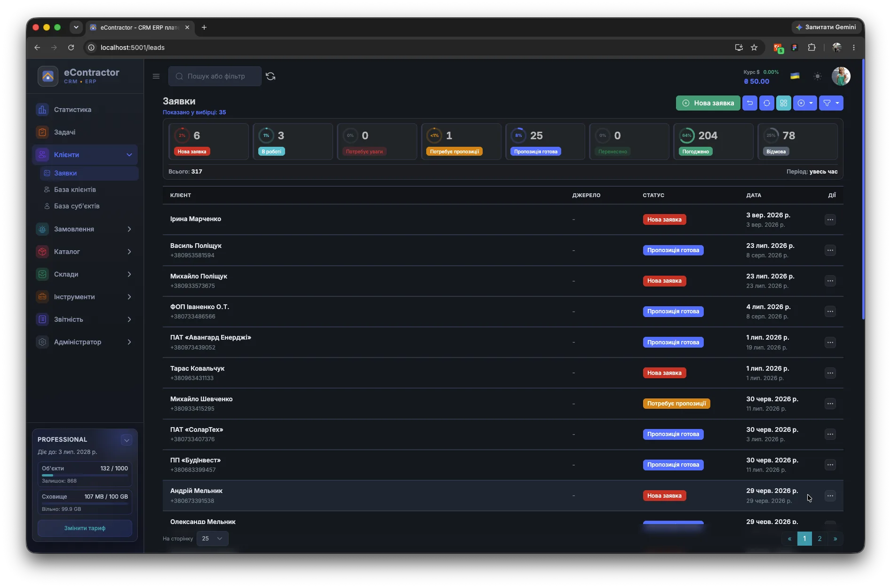
Task: Open actions menu for Андрій Мельник
Action: tap(830, 496)
